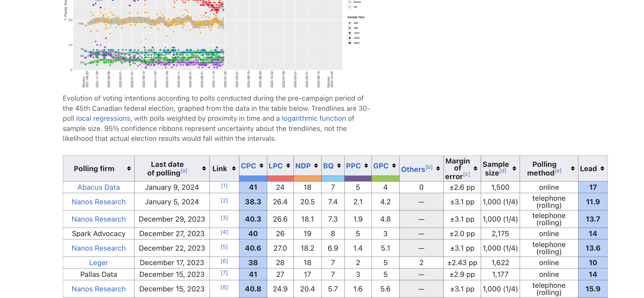
Task: Select the January 9, 2024 date cell
Action: point(172,187)
